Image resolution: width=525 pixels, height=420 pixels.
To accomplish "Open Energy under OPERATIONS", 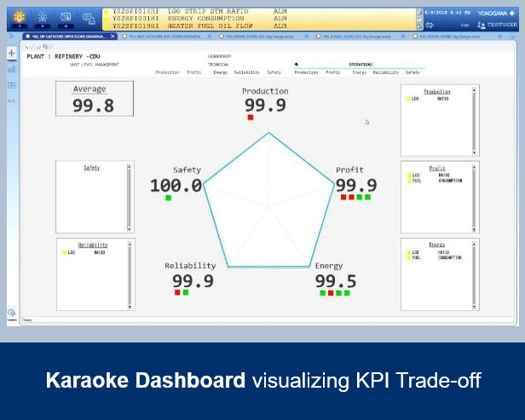I will point(360,72).
